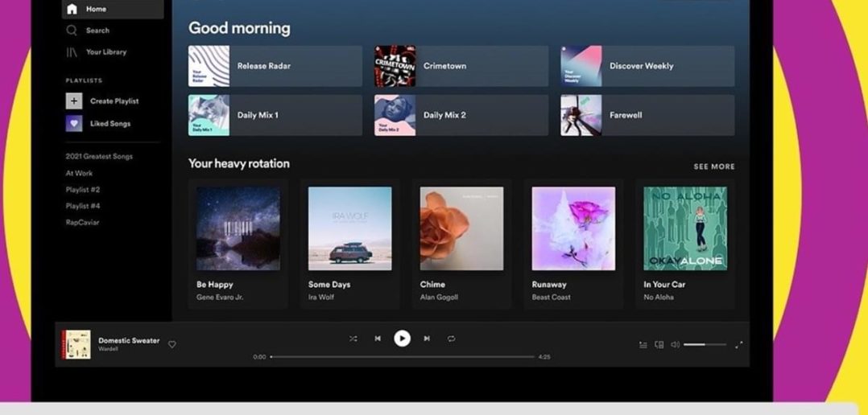The height and width of the screenshot is (415, 868).
Task: Open the 2021 Greatest Songs playlist
Action: 99,156
